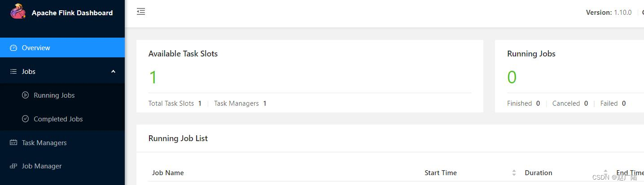
Task: Click the Start Time column header
Action: pyautogui.click(x=441, y=173)
